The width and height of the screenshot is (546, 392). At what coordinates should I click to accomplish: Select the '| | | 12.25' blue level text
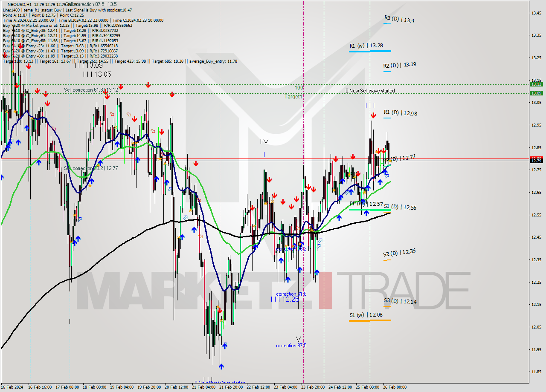click(285, 300)
